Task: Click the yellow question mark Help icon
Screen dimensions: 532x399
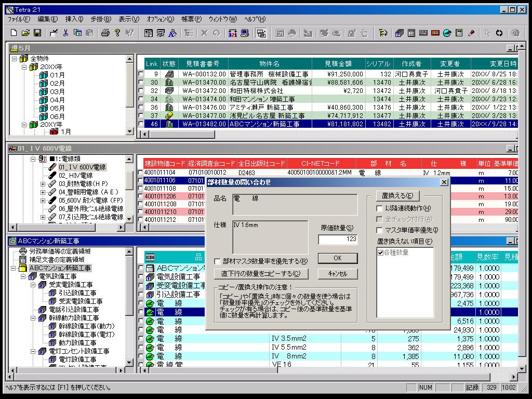Action: [117, 33]
